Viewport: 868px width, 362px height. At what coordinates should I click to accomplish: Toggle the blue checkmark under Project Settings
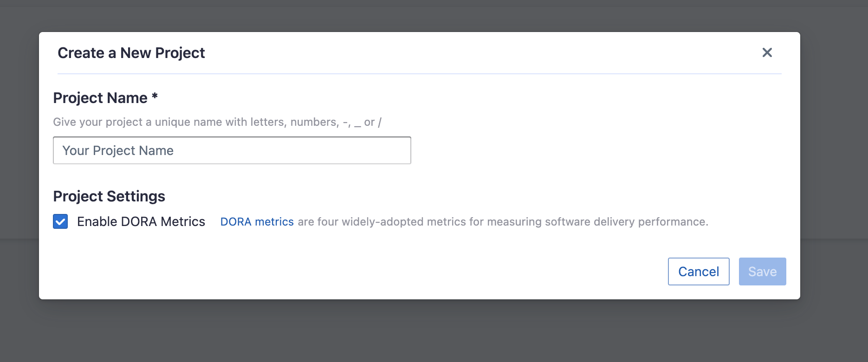(x=60, y=221)
